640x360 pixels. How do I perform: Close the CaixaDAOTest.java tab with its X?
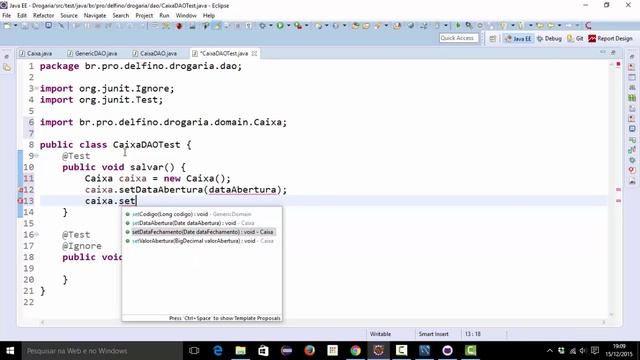click(x=254, y=53)
